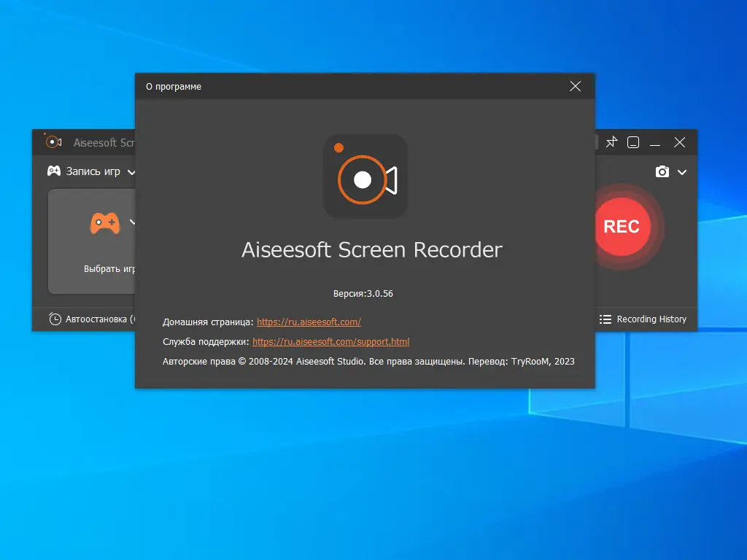
Task: Click the Домашняя страница label
Action: click(208, 322)
